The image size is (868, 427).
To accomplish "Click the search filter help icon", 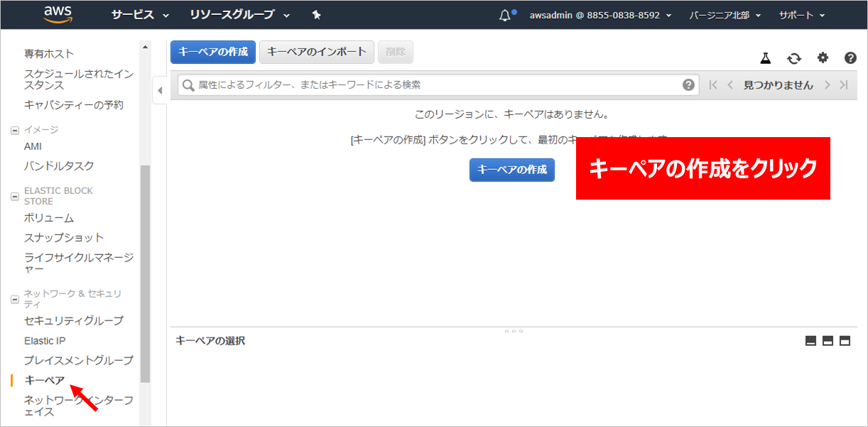I will [688, 85].
